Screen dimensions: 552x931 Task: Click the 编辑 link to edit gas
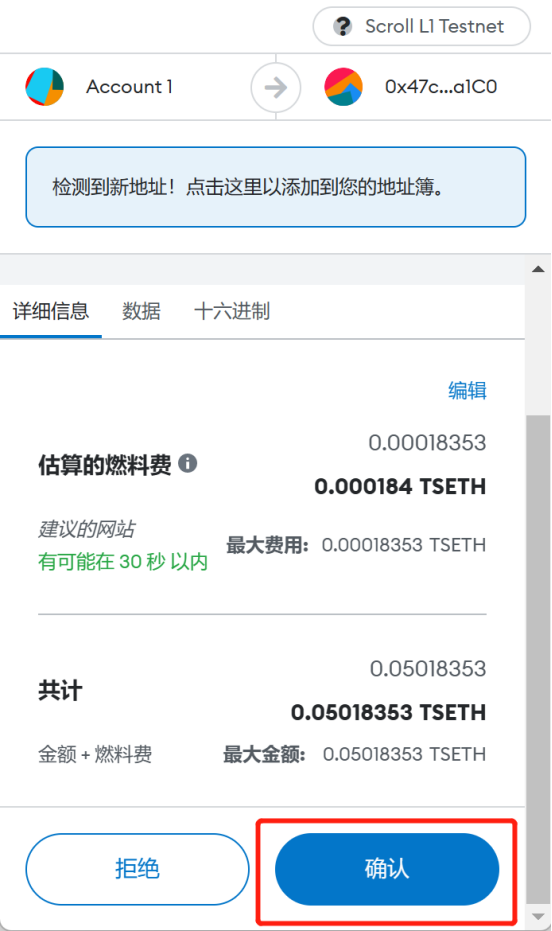click(468, 391)
